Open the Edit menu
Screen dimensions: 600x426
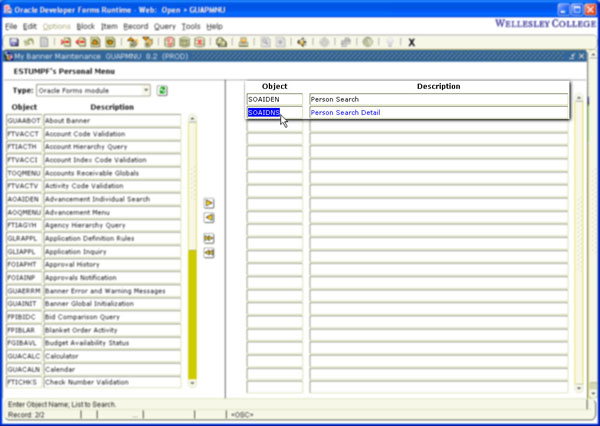click(x=29, y=26)
